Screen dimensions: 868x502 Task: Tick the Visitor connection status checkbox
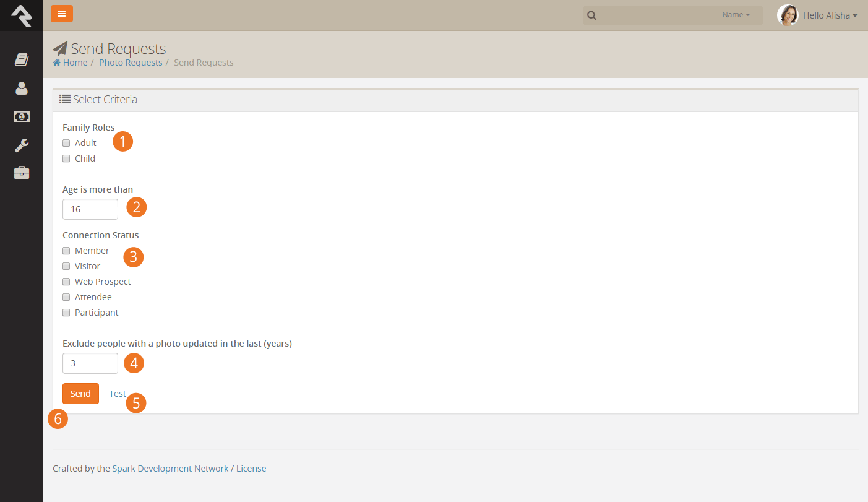[x=66, y=266]
